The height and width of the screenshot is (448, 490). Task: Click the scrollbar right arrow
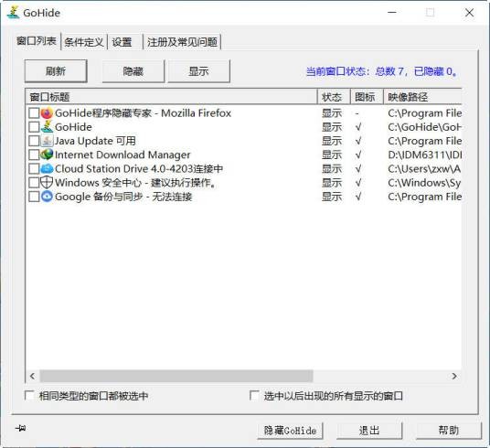454,376
